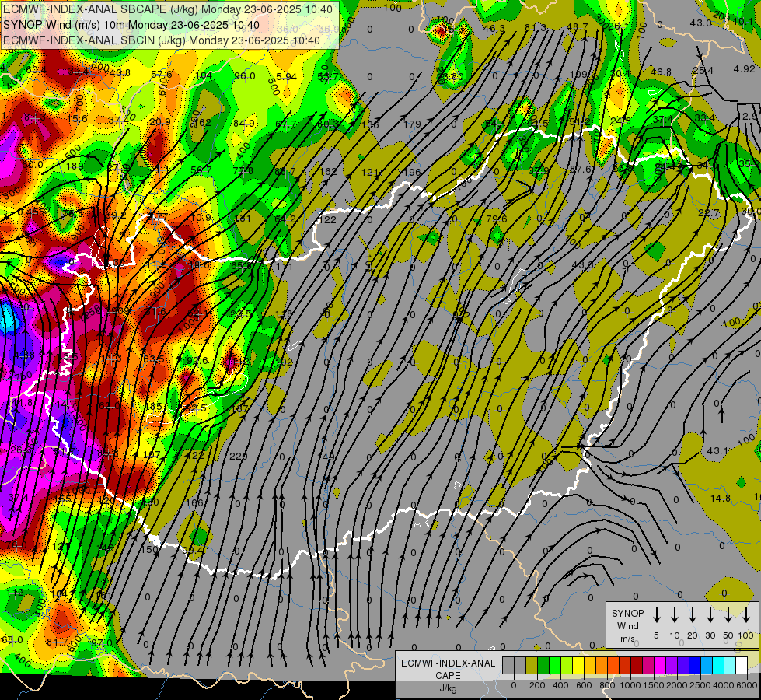The image size is (761, 700).
Task: Click the 20 m/s wind arrow in legend
Action: [693, 614]
